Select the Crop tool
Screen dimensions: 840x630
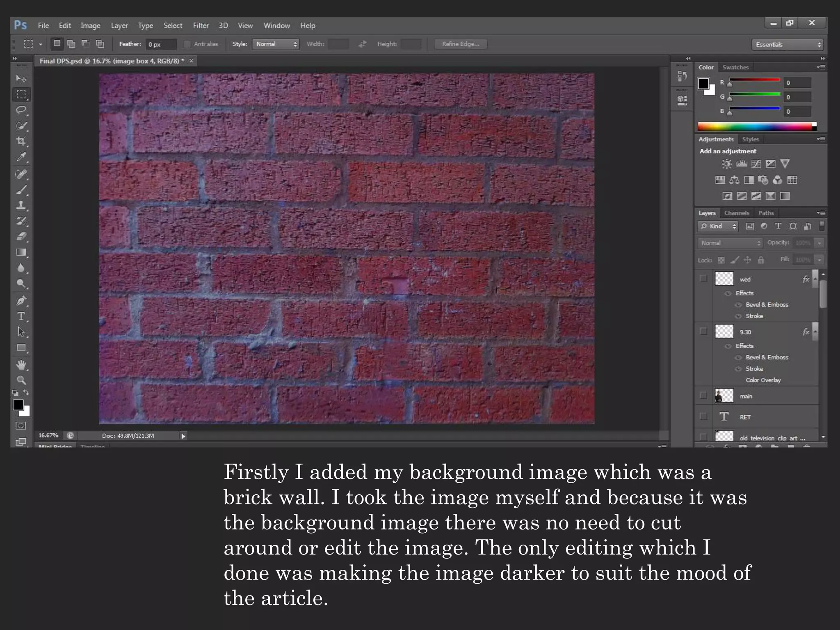[21, 142]
